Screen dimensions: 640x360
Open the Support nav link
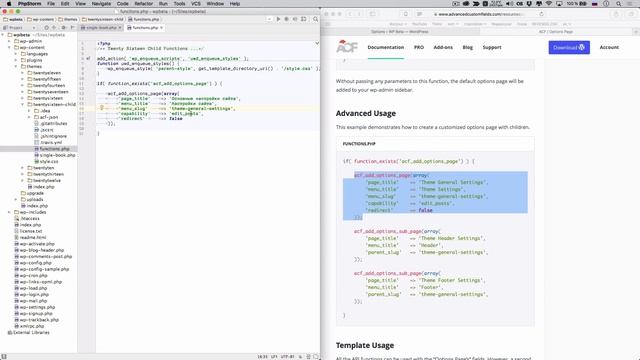coord(492,47)
